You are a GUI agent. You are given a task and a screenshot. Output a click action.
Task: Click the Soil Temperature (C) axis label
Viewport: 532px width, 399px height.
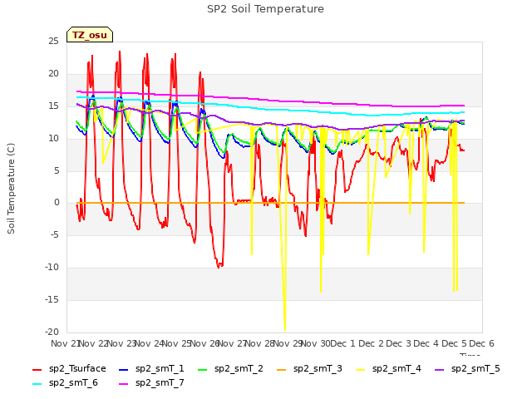[x=11, y=189]
